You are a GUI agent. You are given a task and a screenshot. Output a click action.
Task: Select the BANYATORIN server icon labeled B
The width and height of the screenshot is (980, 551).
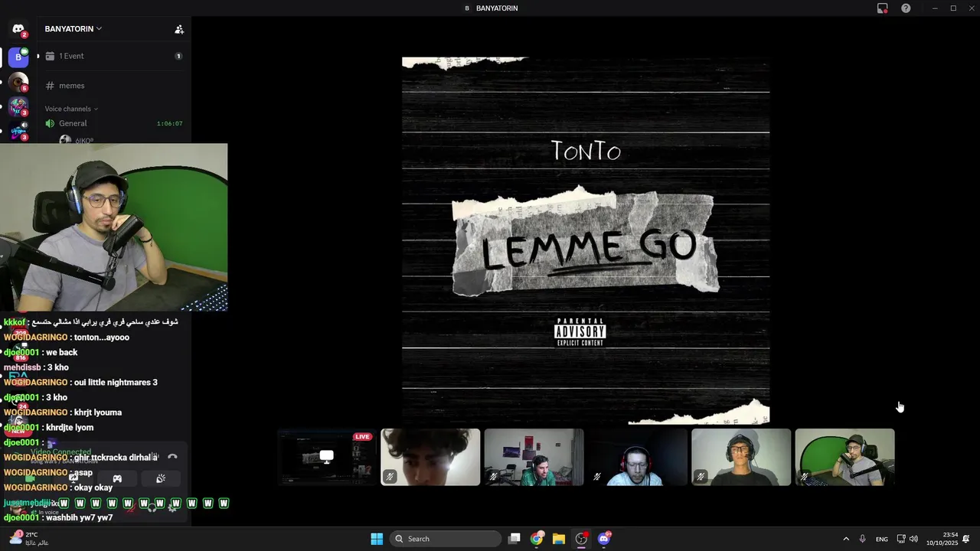[x=18, y=57]
